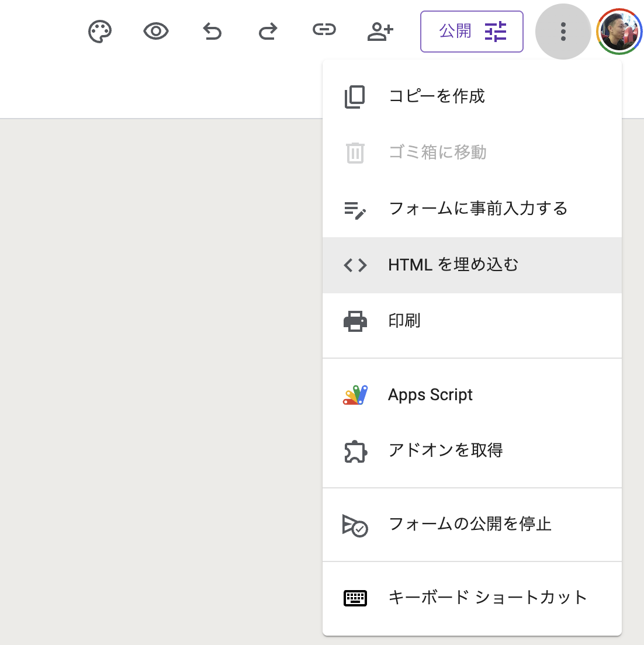Copy the form link with the link icon

(324, 30)
